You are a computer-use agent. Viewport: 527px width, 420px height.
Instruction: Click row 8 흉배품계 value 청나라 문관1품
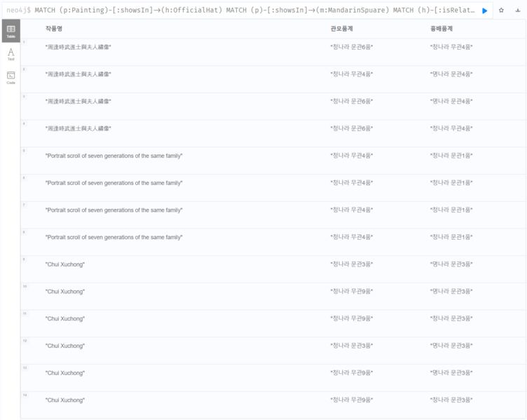[x=451, y=238]
